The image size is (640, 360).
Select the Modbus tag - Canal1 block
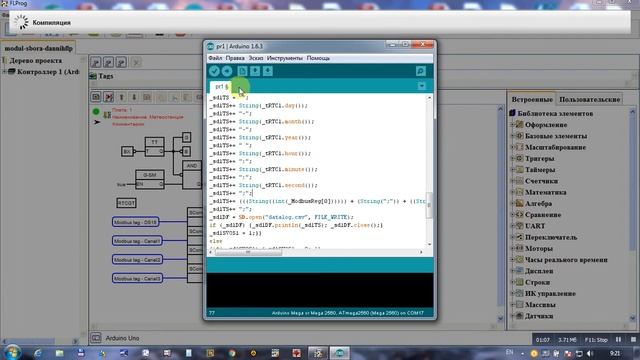tap(137, 241)
